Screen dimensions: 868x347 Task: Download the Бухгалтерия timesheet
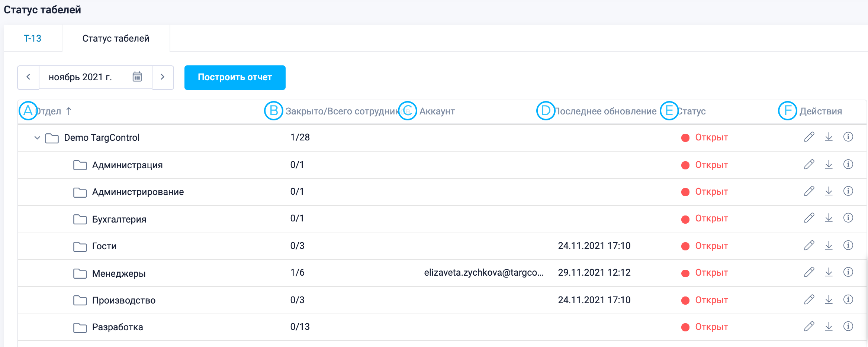click(829, 218)
